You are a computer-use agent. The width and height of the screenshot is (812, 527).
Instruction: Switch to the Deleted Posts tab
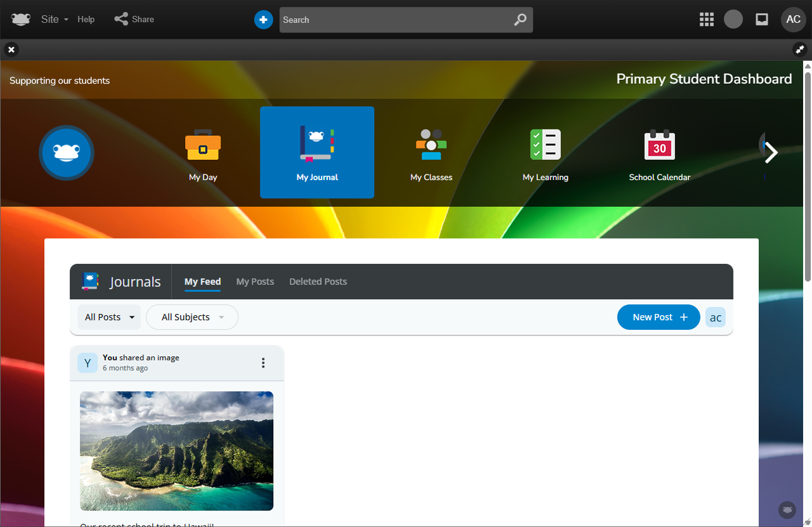coord(318,282)
